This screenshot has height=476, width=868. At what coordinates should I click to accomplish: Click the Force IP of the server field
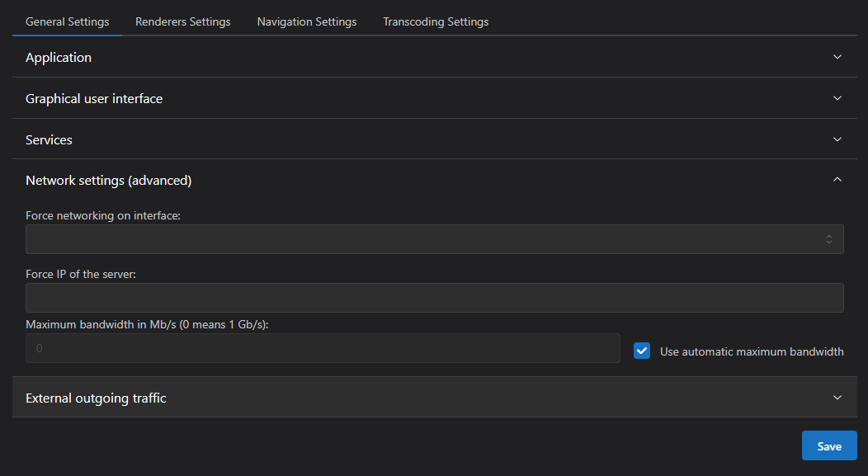(x=435, y=298)
